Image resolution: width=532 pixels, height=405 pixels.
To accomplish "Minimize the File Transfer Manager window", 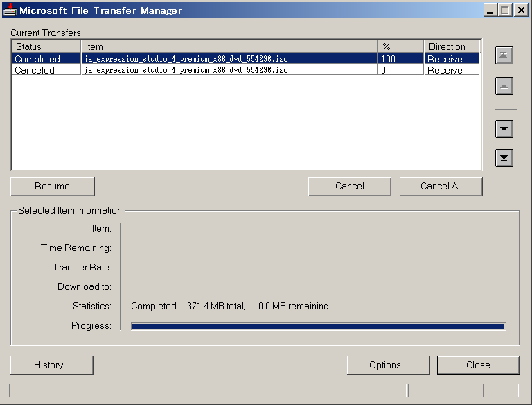I will pyautogui.click(x=490, y=10).
